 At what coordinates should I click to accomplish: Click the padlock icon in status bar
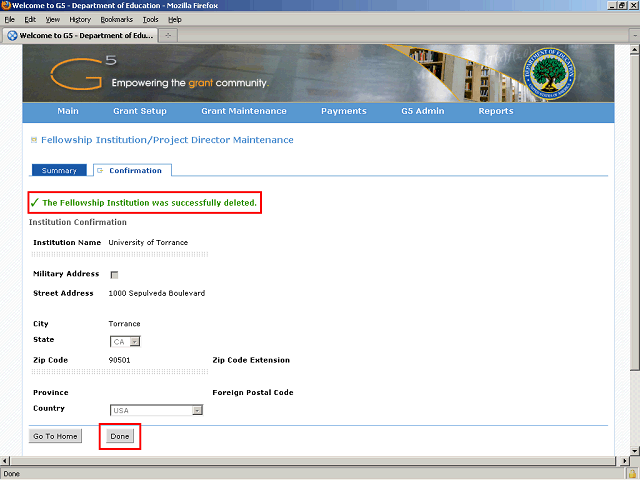tap(632, 473)
